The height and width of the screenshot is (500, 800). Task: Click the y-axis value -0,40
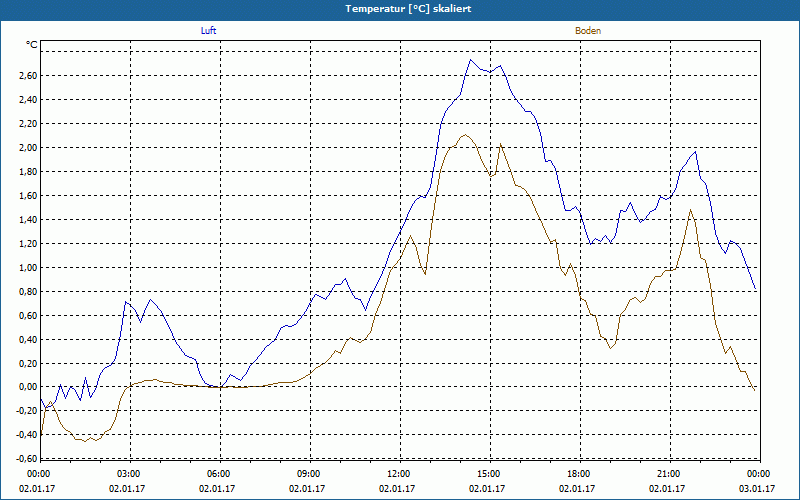coord(27,435)
